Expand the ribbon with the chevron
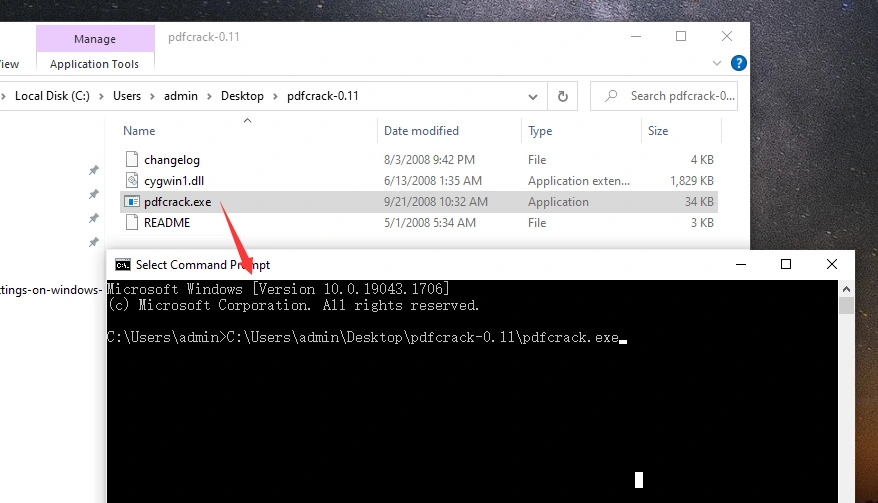878x503 pixels. pyautogui.click(x=717, y=63)
